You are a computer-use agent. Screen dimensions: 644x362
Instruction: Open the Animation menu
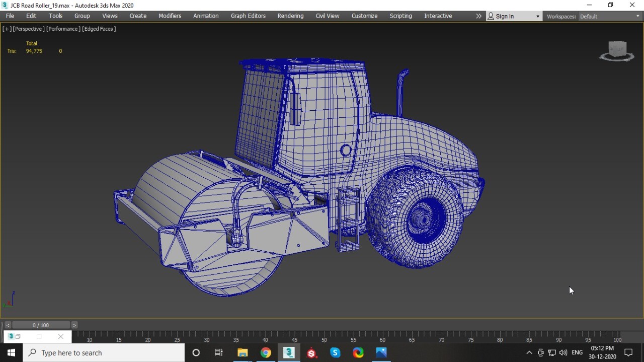coord(206,16)
